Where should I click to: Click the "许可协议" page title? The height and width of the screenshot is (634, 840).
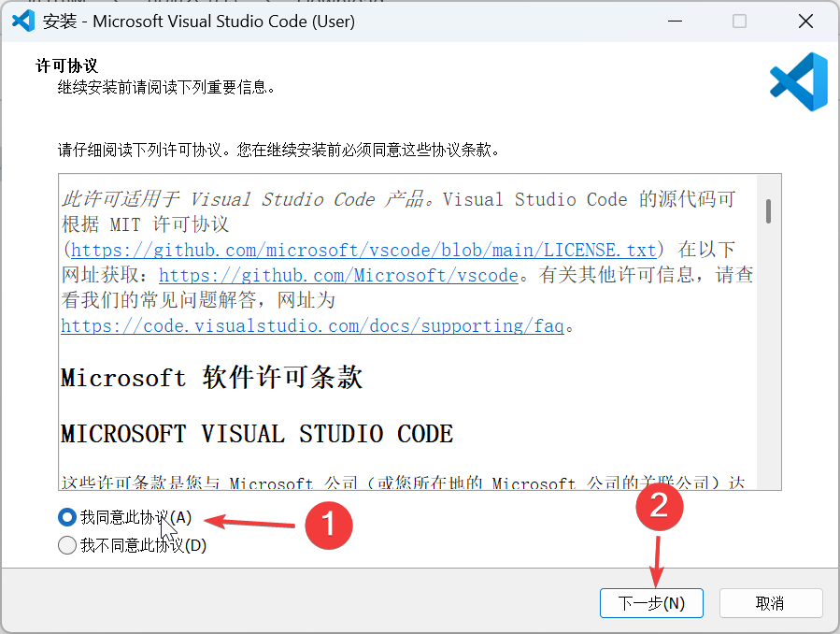coord(66,65)
